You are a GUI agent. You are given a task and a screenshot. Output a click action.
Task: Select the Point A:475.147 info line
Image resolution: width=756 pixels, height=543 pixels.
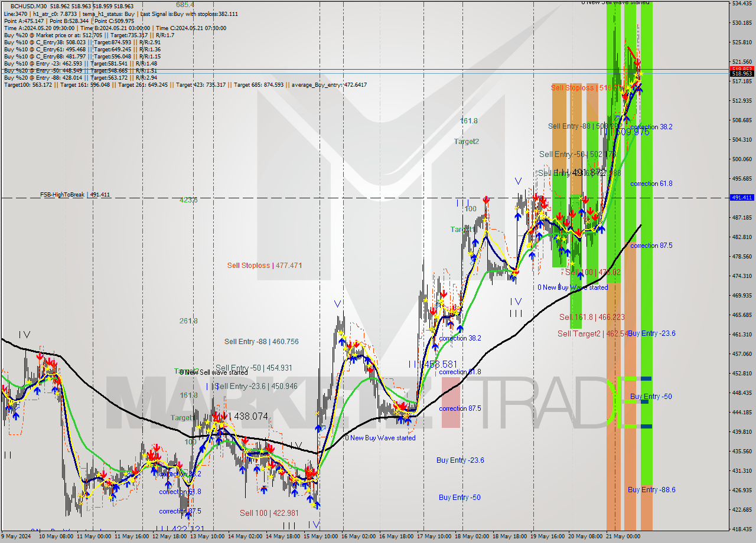(69, 21)
